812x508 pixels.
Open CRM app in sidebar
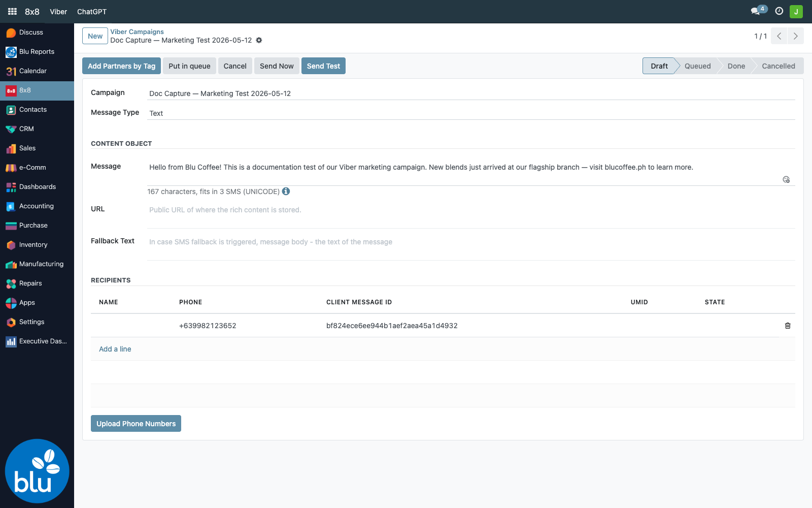click(x=37, y=129)
